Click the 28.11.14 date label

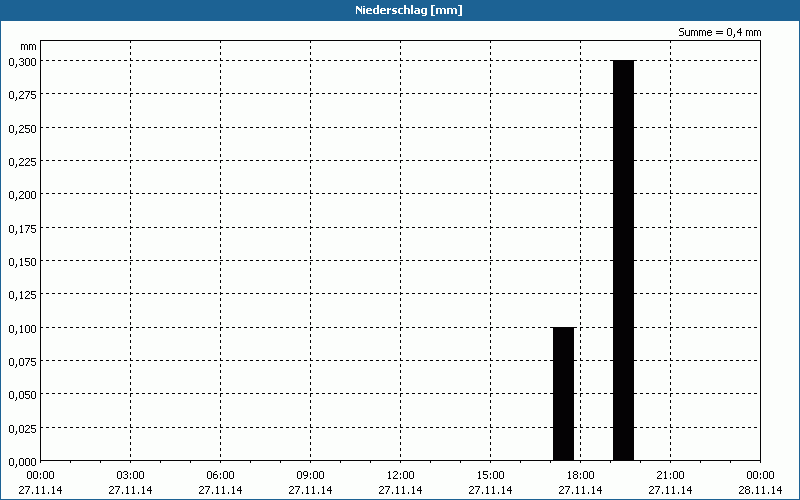760,490
